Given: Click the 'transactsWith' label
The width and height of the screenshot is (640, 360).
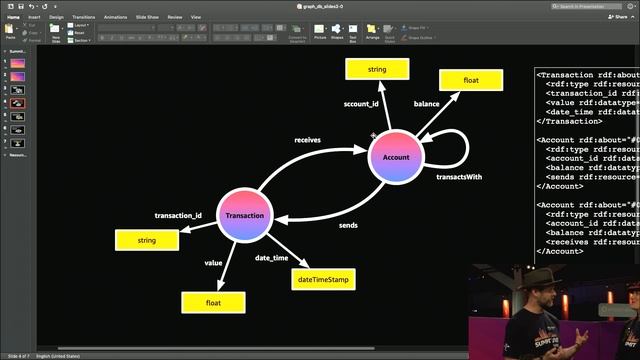Looking at the screenshot, I should (459, 177).
